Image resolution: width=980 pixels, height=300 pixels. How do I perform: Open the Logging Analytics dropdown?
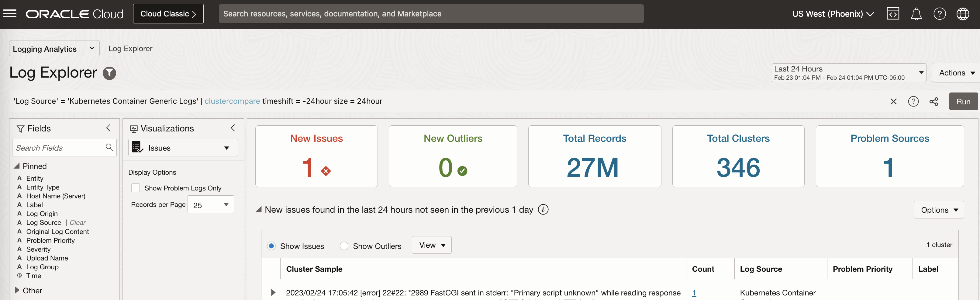[54, 48]
